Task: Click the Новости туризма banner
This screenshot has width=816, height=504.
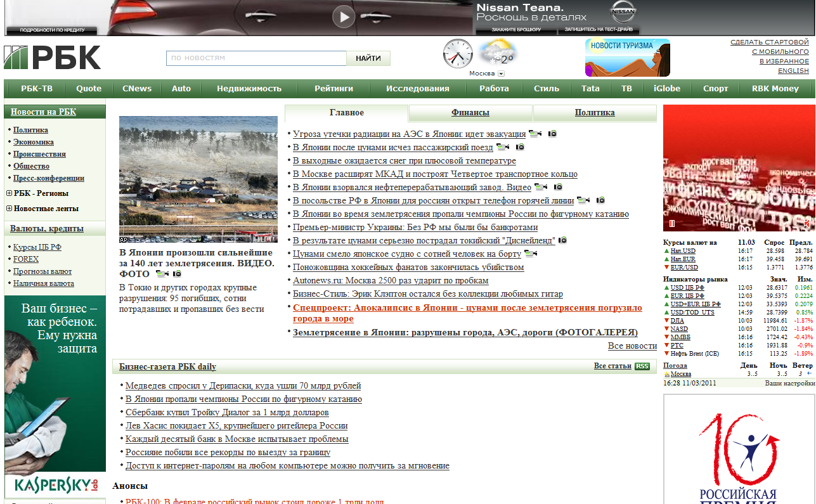Action: 628,58
